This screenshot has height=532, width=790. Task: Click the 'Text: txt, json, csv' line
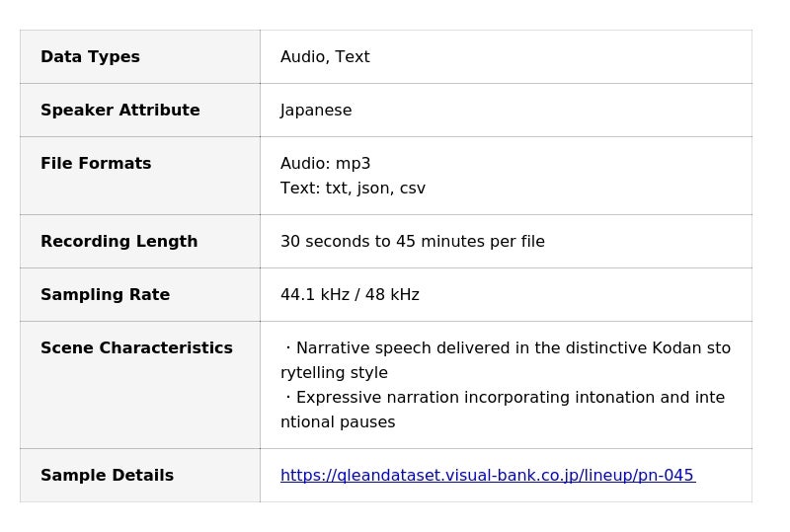tap(353, 189)
